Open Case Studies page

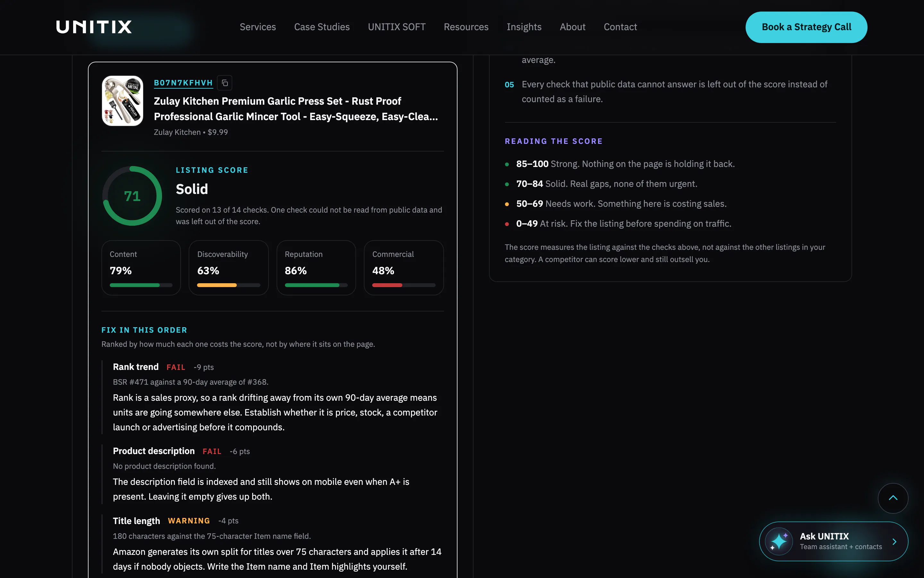click(x=322, y=27)
